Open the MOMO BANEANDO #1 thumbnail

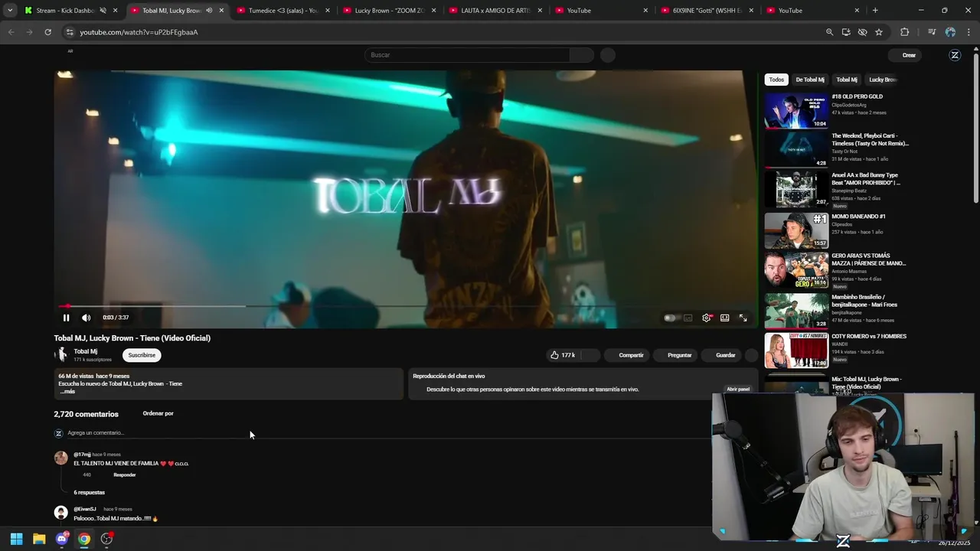point(796,230)
